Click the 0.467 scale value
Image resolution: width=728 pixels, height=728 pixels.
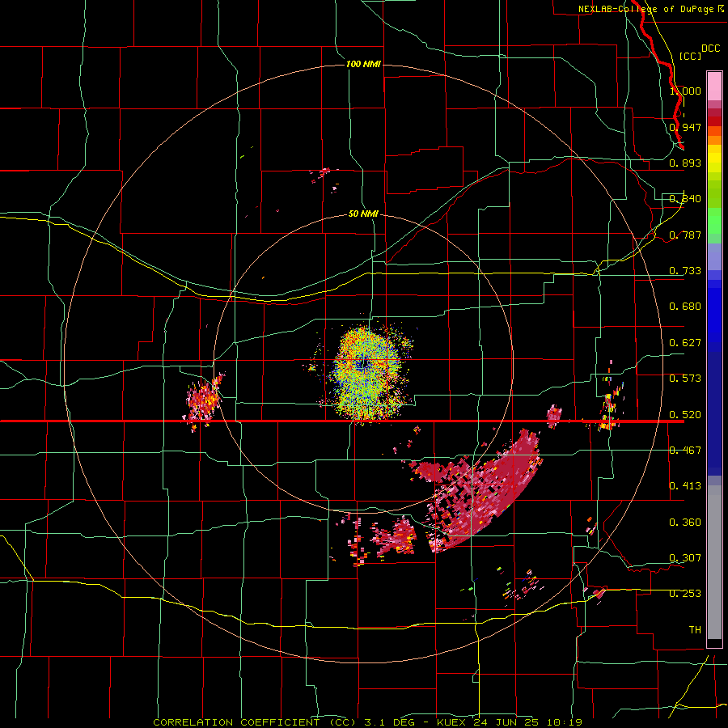click(685, 451)
